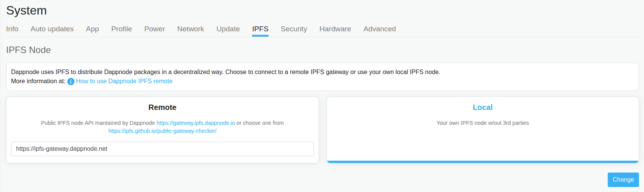Choose the Remote IPFS option card
This screenshot has height=192, width=644.
click(162, 108)
